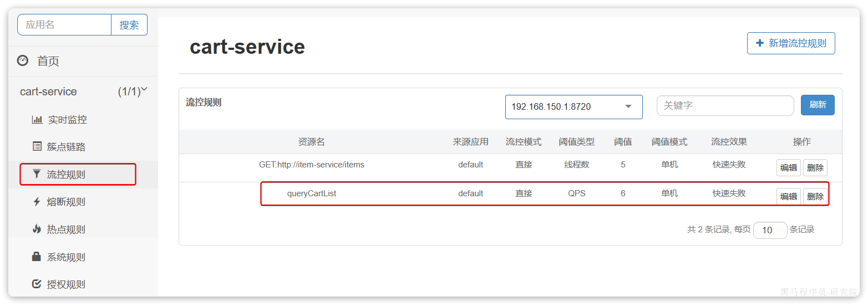Edit the queryCartList flow rule
868x306 pixels.
click(x=788, y=196)
